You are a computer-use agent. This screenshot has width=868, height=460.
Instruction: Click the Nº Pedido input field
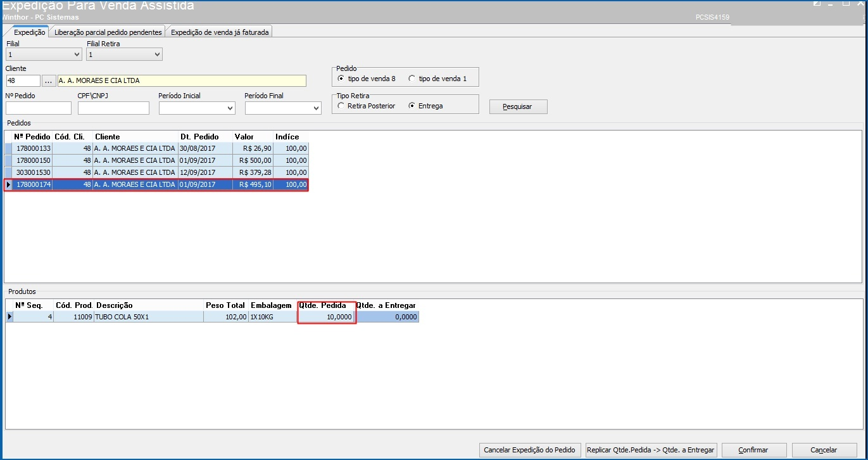pos(39,108)
